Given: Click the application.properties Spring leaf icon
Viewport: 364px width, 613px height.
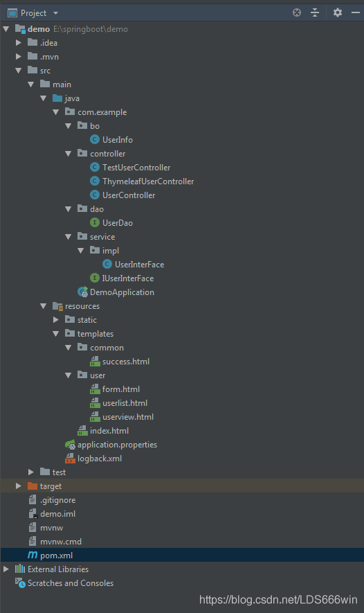Looking at the screenshot, I should (x=71, y=445).
